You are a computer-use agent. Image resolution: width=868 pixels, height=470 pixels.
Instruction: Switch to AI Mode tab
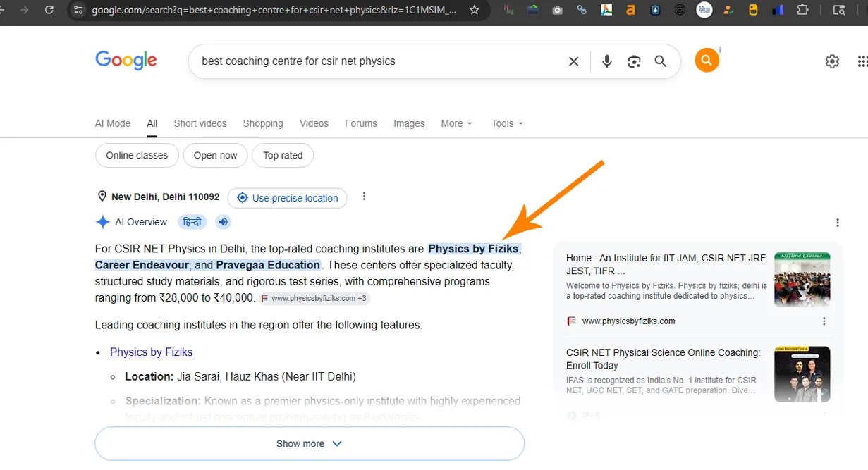click(113, 123)
